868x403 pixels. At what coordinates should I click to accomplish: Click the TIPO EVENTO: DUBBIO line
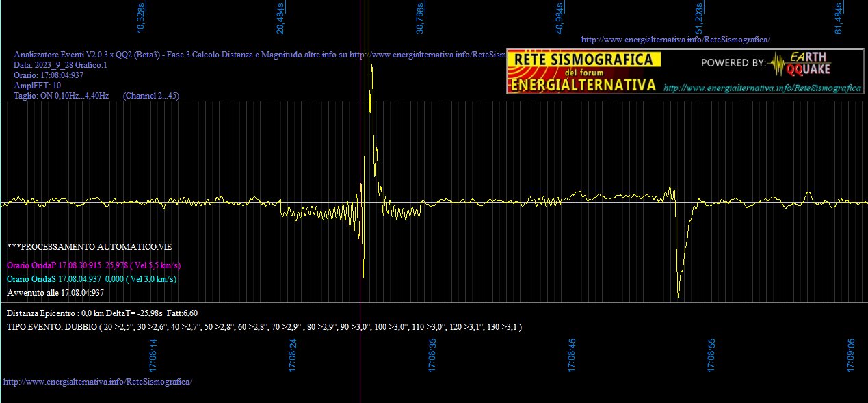coord(265,327)
